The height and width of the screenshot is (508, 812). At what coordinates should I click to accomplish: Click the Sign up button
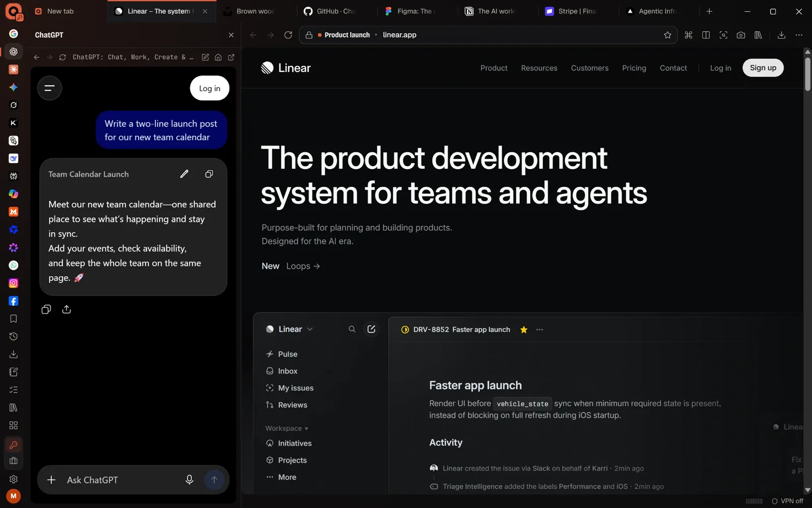click(x=763, y=68)
